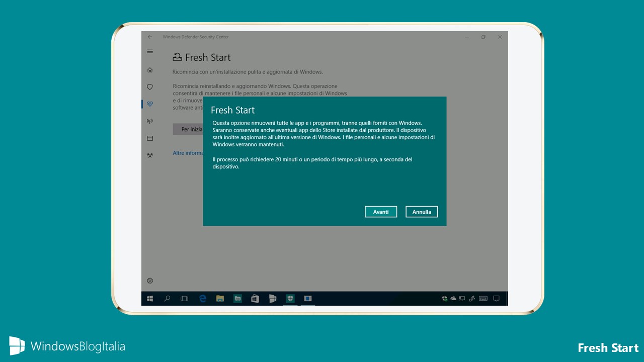Open Firewall and network sidebar icon
The image size is (644, 362).
pyautogui.click(x=150, y=121)
